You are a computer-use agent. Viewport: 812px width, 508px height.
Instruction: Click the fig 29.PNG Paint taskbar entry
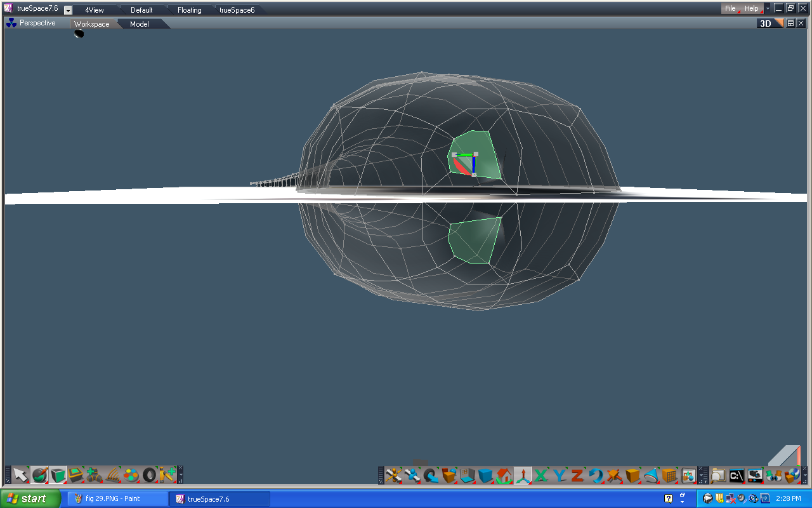117,498
